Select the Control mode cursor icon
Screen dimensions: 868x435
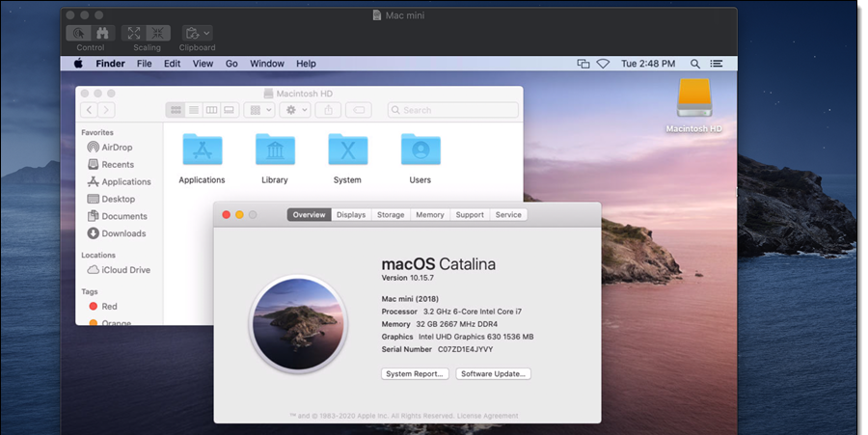[x=79, y=33]
